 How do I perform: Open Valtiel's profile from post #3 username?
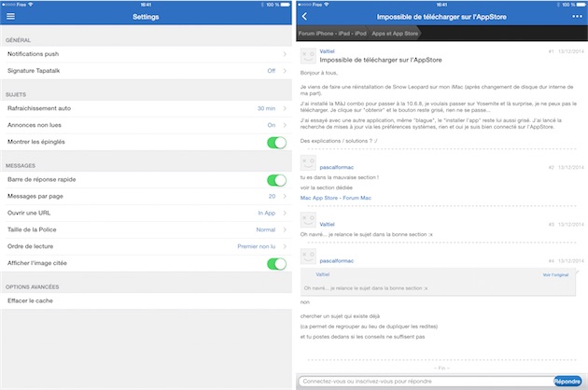click(327, 224)
